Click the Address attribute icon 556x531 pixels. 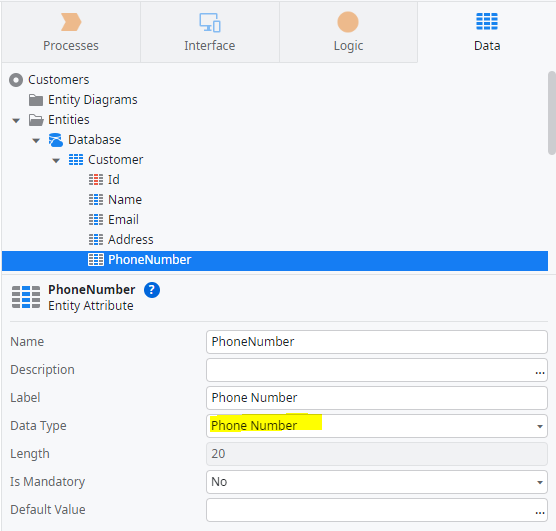click(x=96, y=240)
